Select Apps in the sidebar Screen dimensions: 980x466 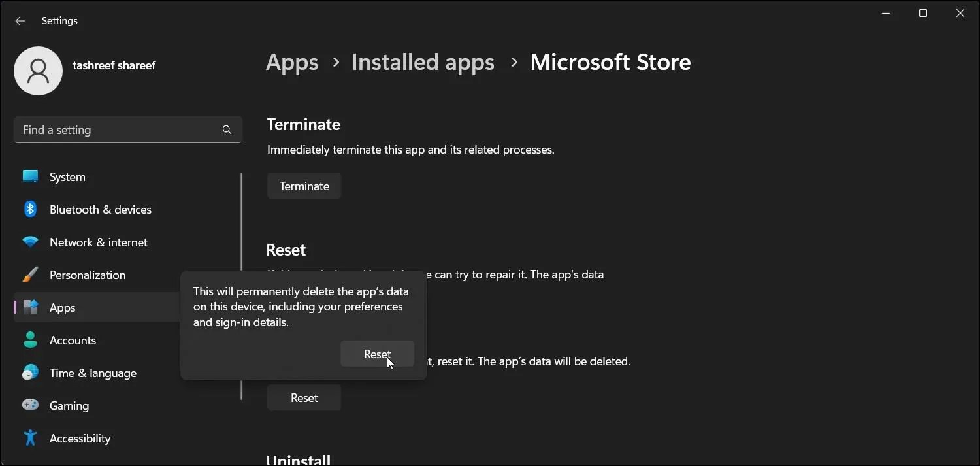(63, 307)
